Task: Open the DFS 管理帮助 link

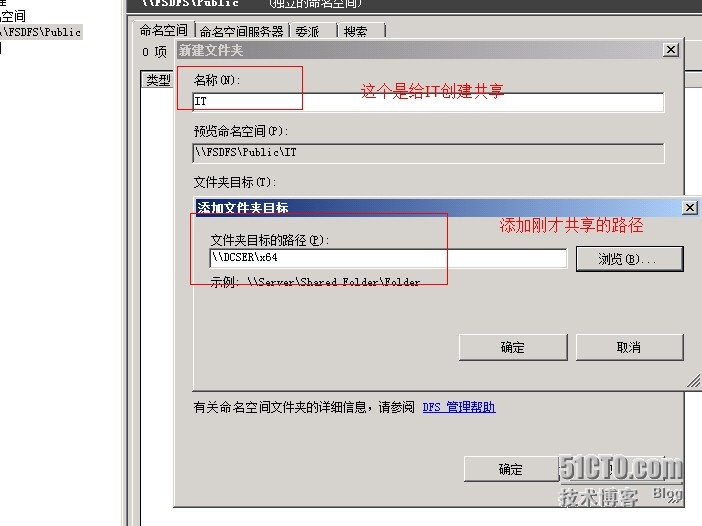Action: pyautogui.click(x=459, y=407)
